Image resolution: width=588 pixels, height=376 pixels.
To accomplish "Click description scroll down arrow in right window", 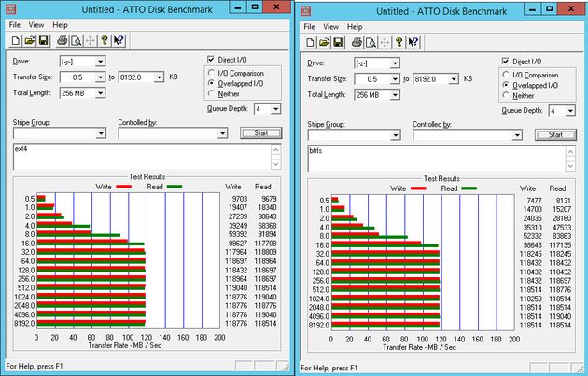I will pyautogui.click(x=571, y=166).
